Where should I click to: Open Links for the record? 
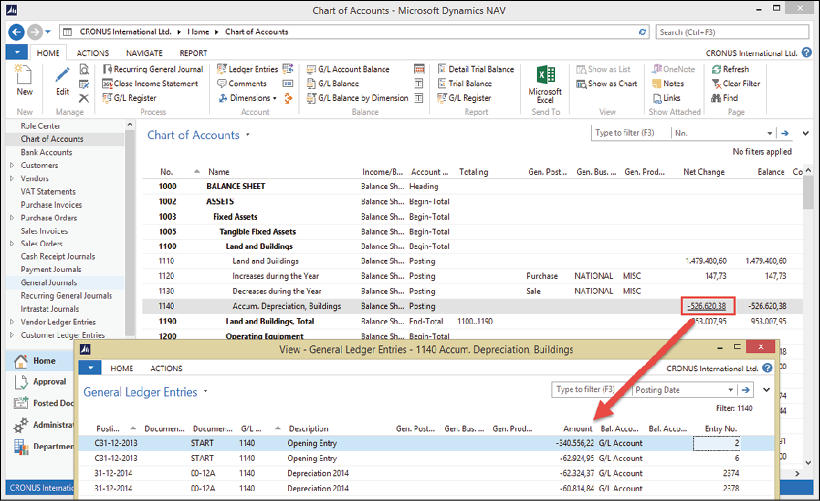[666, 98]
